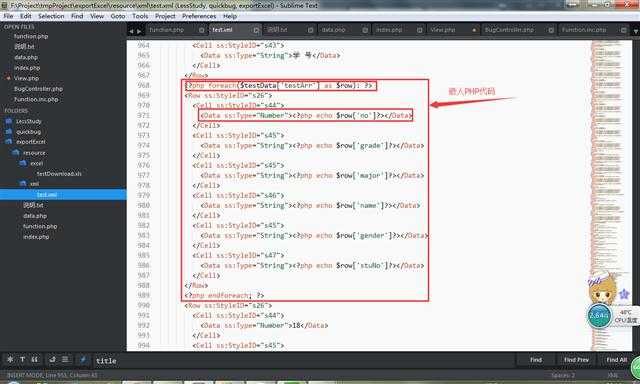640x384 pixels.
Task: Close the BugController.php tab
Action: 551,30
